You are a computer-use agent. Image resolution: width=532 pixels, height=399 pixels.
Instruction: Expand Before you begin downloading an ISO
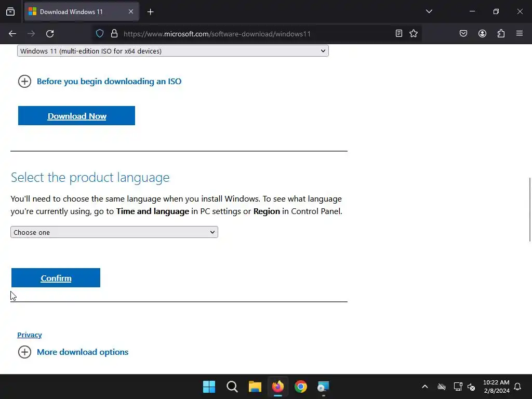pyautogui.click(x=100, y=82)
